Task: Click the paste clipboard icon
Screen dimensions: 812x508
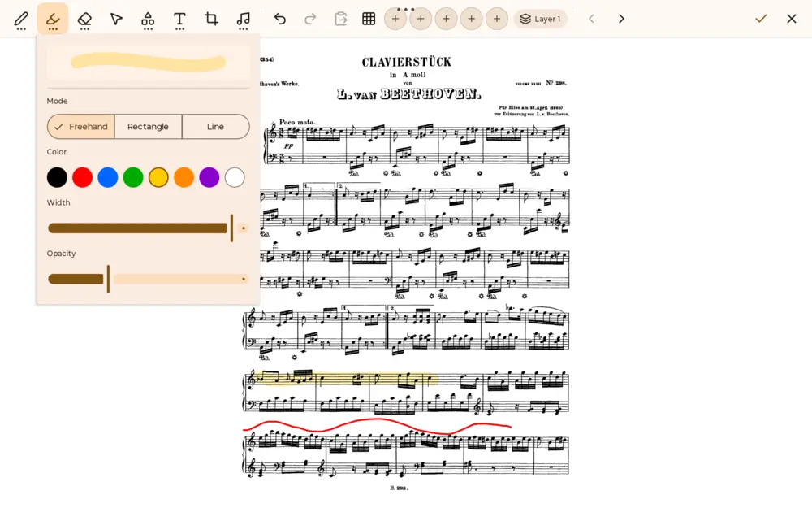Action: [341, 20]
